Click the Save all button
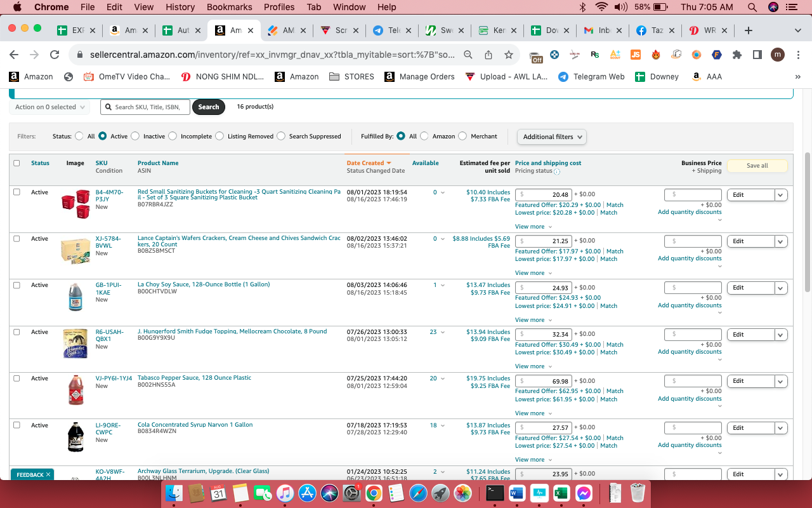This screenshot has height=508, width=812. (757, 166)
